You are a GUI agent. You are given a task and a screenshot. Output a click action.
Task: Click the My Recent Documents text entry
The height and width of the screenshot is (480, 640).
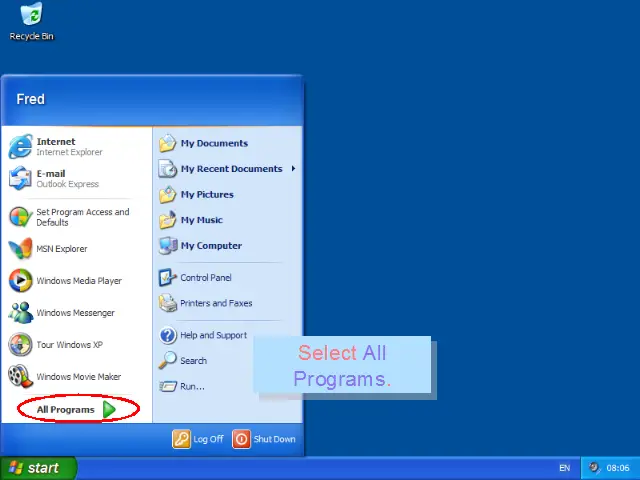(x=231, y=169)
